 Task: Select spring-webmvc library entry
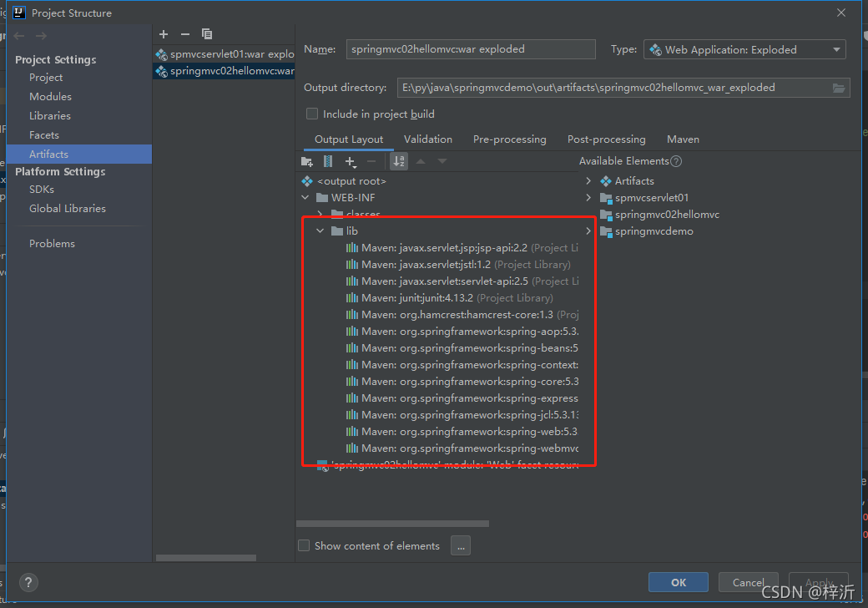pos(462,448)
